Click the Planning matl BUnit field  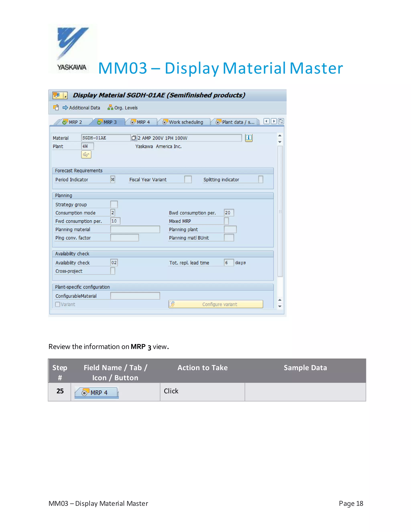(229, 237)
